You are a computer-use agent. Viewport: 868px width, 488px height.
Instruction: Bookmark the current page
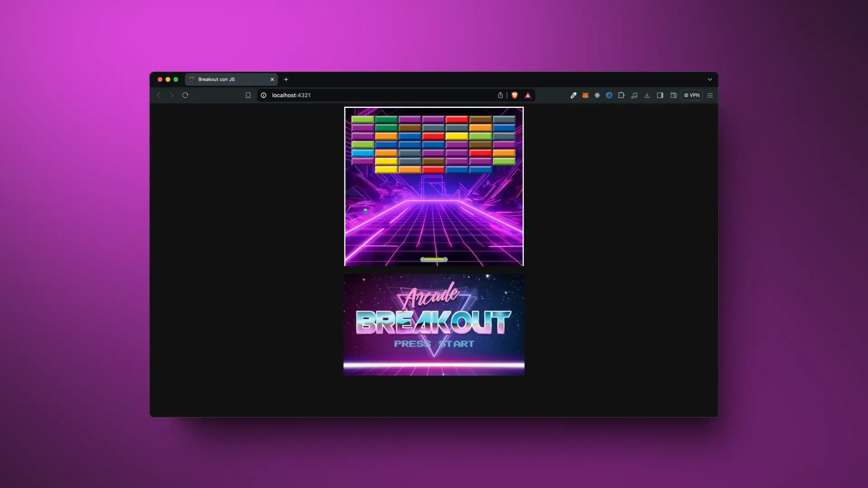click(248, 95)
